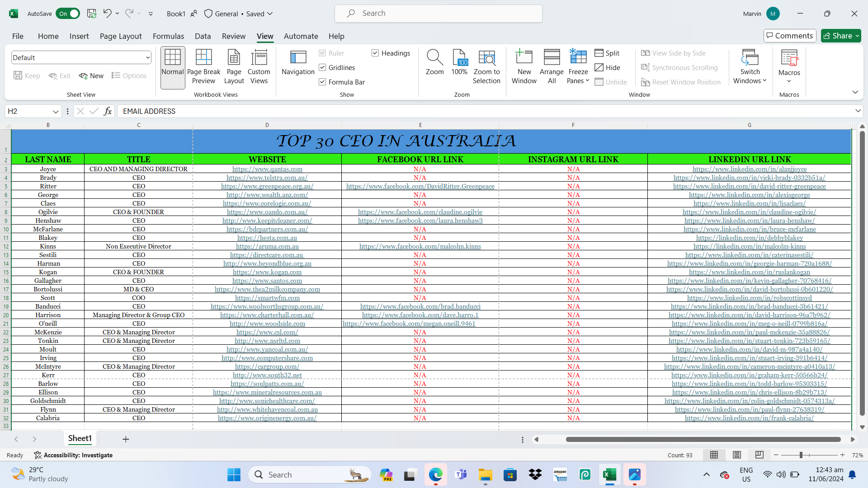Switch to the Data tab
Image resolution: width=868 pixels, height=488 pixels.
click(x=203, y=36)
